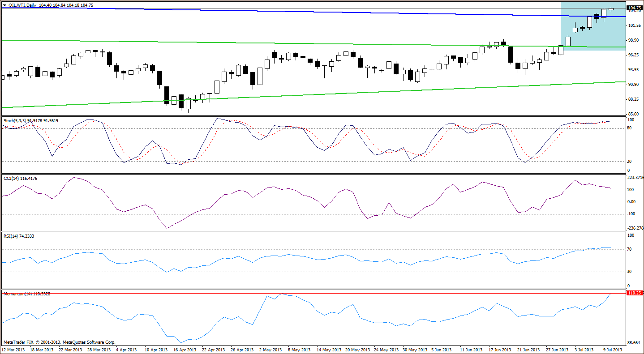Click the 93.55 price axis value
This screenshot has width=644, height=354.
(x=634, y=70)
